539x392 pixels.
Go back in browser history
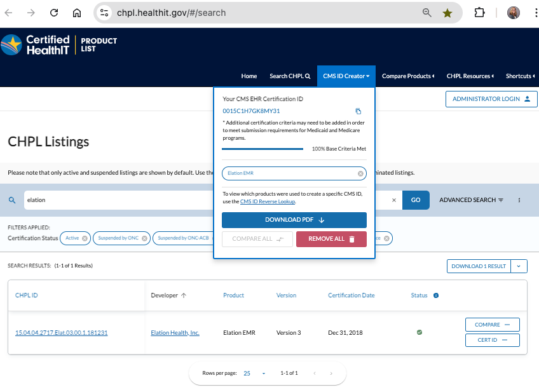(x=9, y=13)
